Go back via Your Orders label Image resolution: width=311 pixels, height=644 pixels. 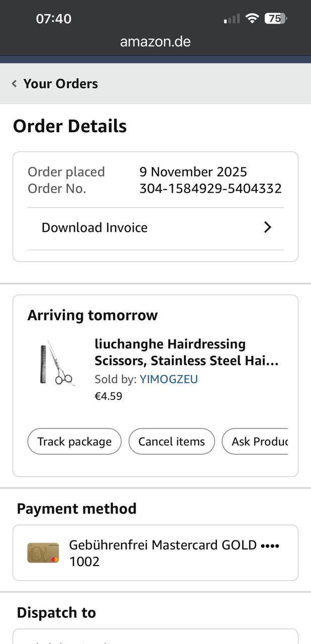click(x=60, y=84)
